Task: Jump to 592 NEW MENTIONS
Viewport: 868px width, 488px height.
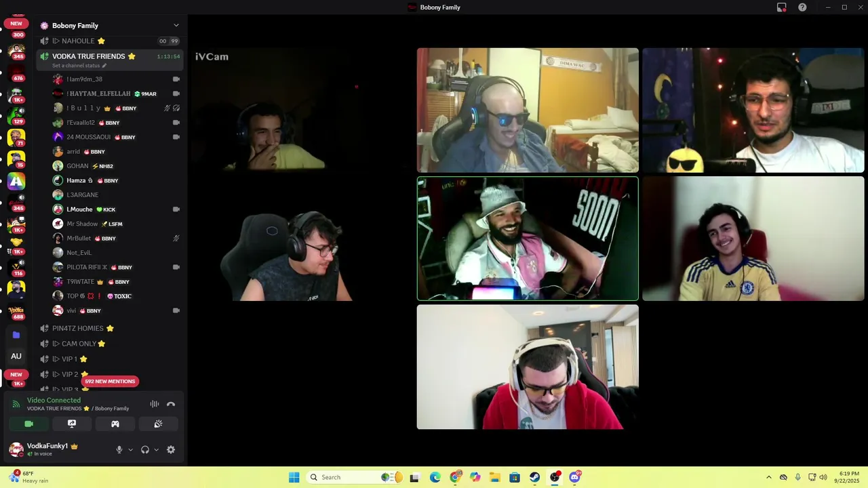Action: (110, 382)
